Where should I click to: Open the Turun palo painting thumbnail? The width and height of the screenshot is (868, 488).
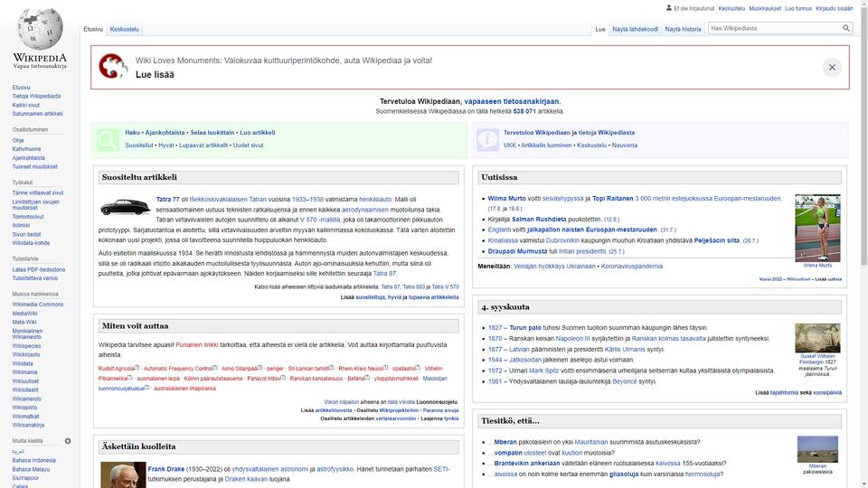point(817,338)
